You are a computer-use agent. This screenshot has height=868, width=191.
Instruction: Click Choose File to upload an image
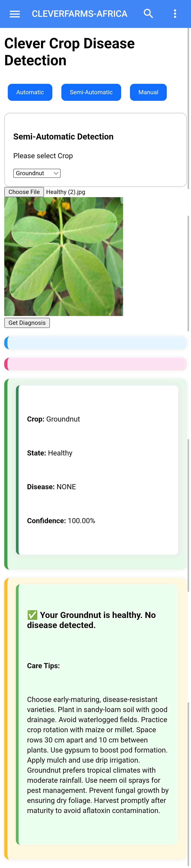24,192
